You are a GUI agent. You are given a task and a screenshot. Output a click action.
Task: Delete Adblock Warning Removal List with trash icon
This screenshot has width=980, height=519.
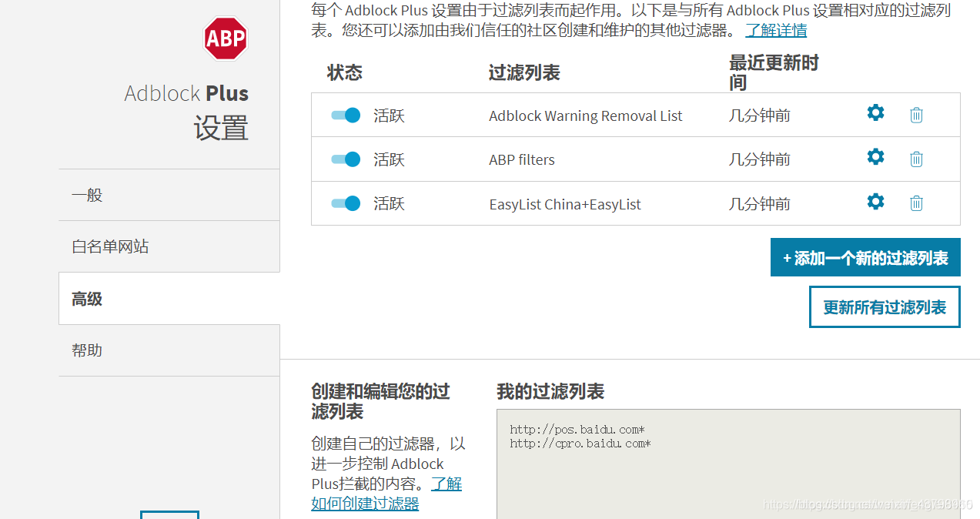(x=916, y=115)
